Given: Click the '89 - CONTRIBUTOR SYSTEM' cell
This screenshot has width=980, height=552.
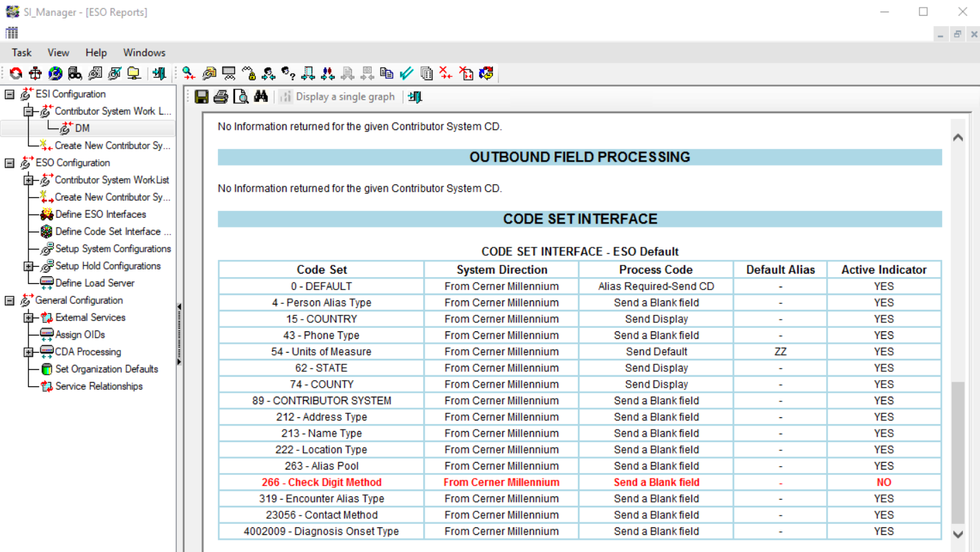Looking at the screenshot, I should (322, 401).
